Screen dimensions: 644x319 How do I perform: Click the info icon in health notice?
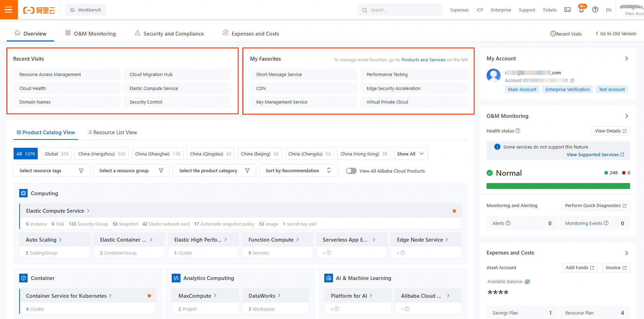497,147
